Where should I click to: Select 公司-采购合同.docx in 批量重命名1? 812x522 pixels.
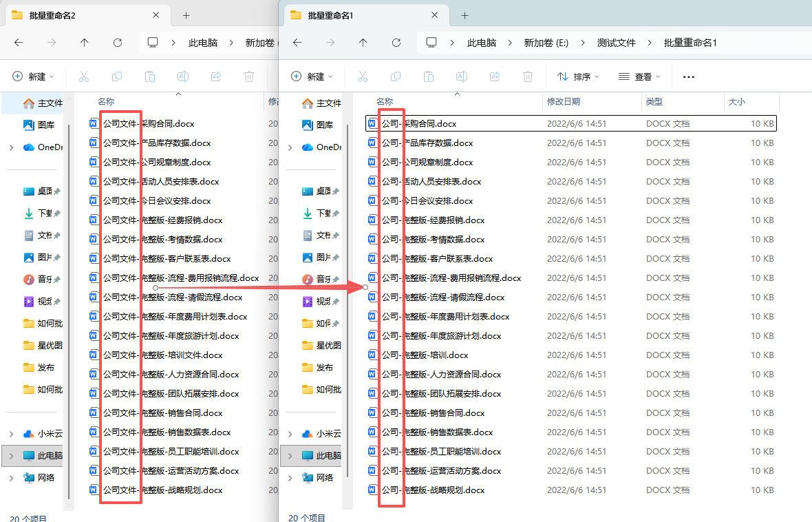(570, 123)
